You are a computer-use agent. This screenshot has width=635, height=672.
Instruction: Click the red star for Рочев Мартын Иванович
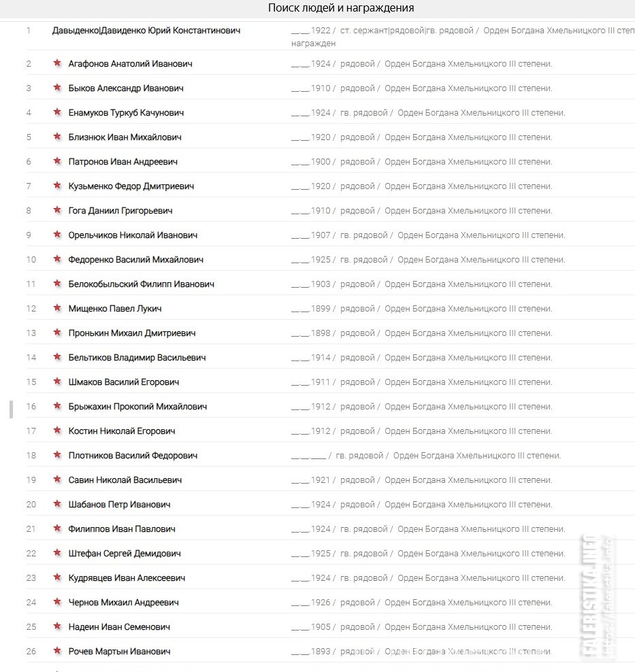pos(57,650)
